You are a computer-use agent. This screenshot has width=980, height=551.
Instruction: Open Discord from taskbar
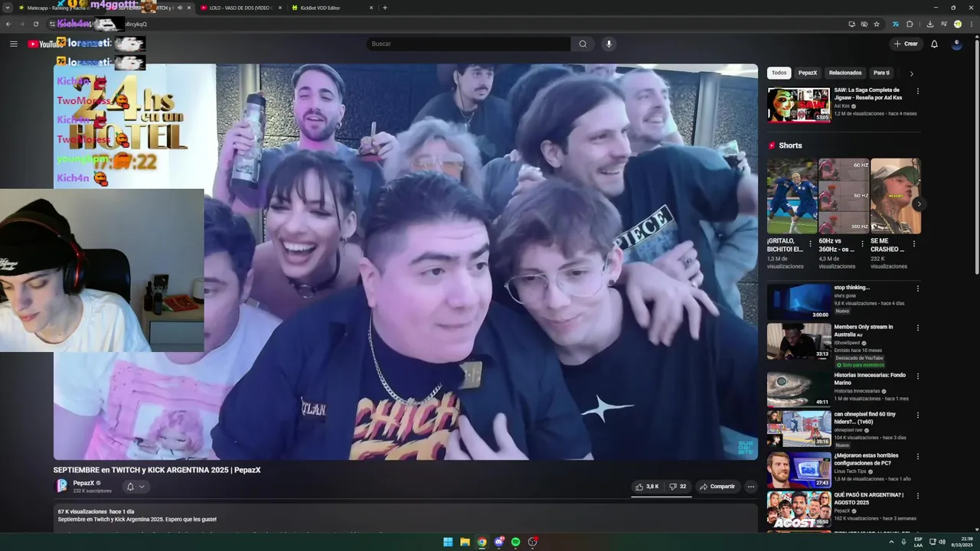498,542
